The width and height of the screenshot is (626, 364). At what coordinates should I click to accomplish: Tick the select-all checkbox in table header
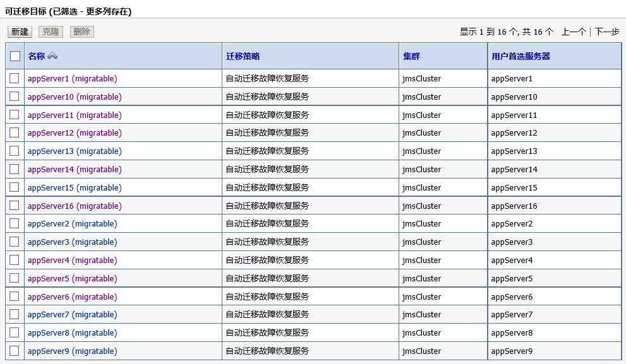click(15, 56)
